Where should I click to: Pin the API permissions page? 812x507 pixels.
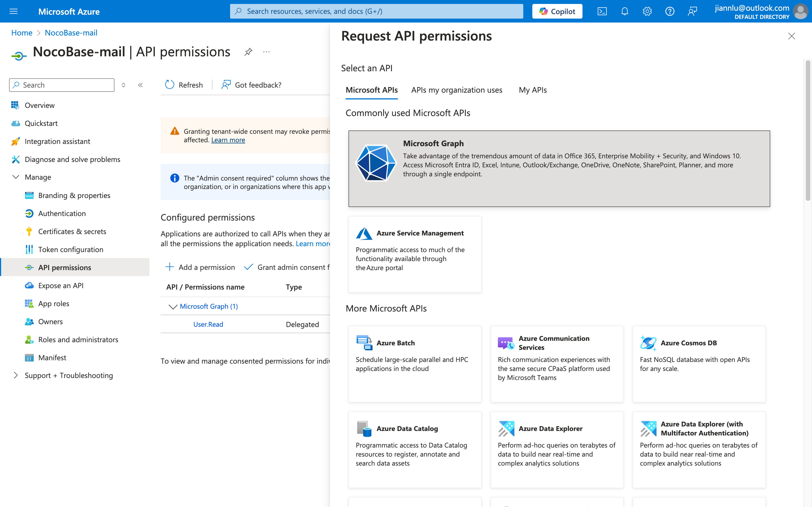(248, 52)
